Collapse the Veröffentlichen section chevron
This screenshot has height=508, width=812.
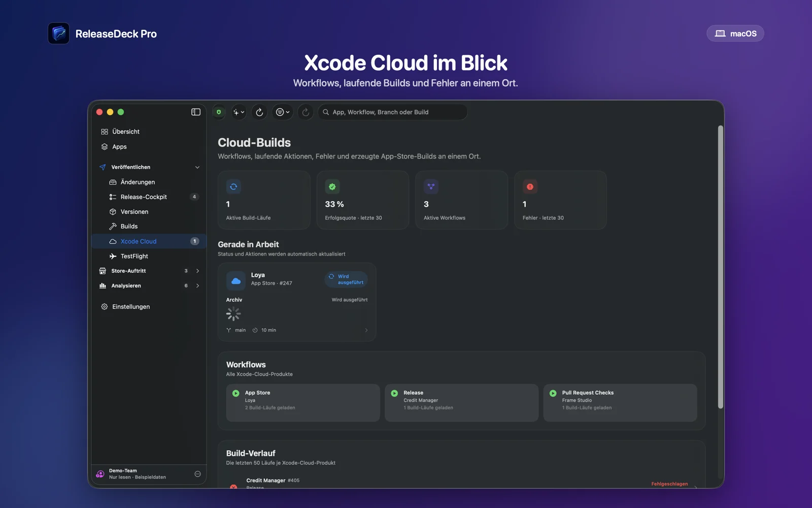(x=197, y=167)
